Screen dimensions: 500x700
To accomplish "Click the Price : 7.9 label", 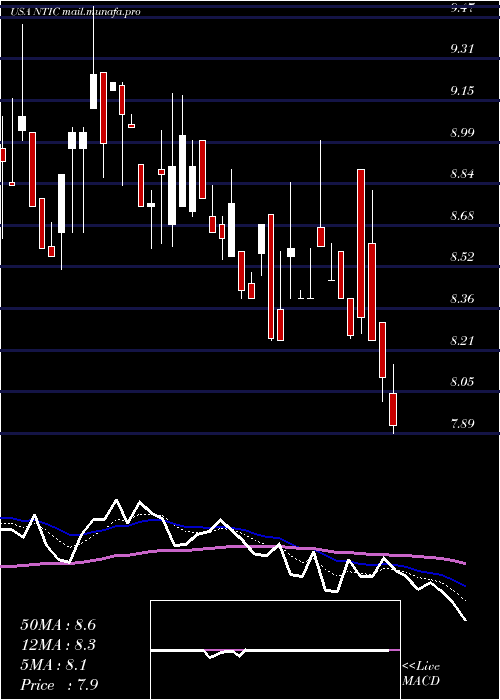I will coord(60,685).
